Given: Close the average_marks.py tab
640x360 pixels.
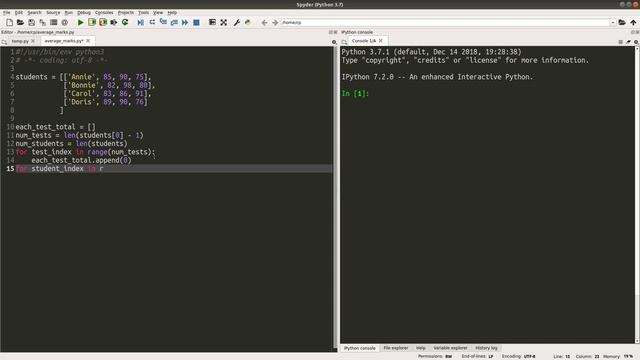Looking at the screenshot, I should point(88,41).
